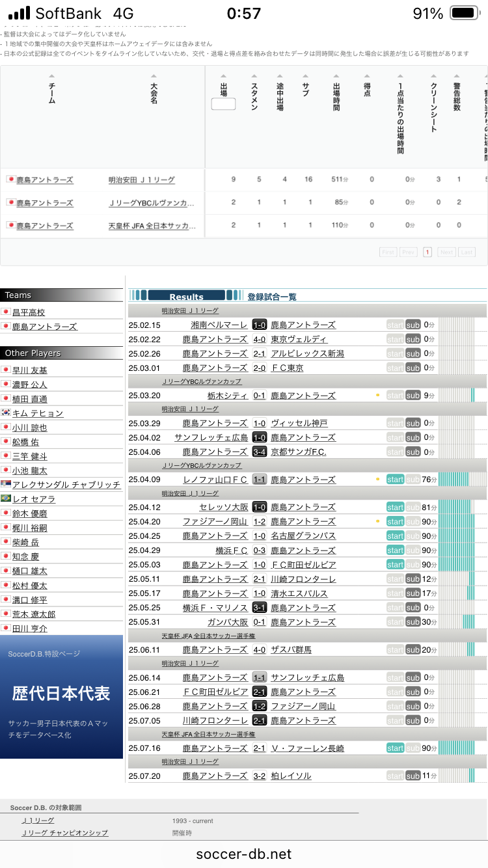Open the 昌平高校 team link

click(x=29, y=312)
